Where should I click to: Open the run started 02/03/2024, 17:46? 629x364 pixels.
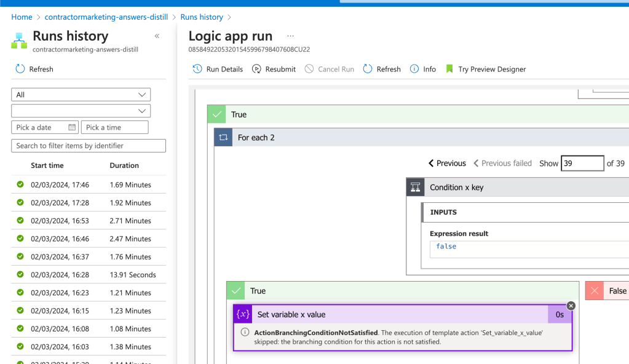pos(89,184)
